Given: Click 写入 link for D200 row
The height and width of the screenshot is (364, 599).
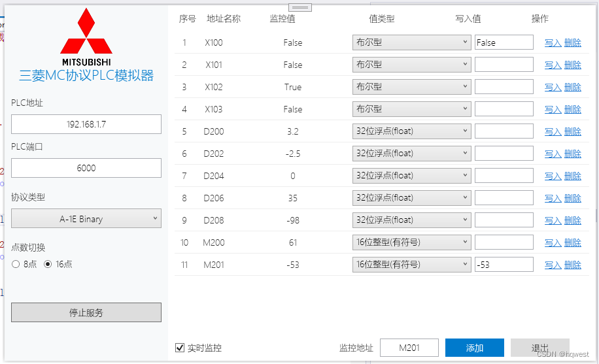Looking at the screenshot, I should (x=553, y=131).
